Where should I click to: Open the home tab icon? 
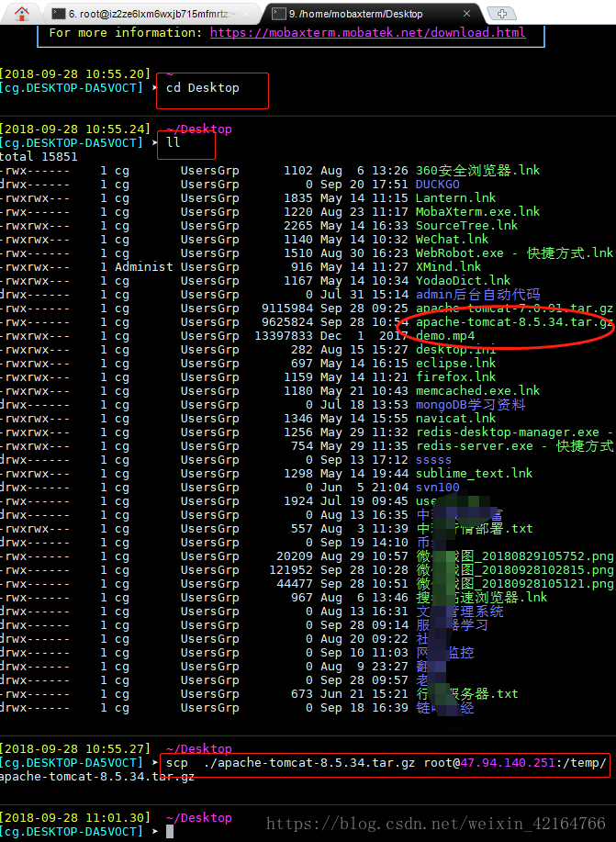coord(21,13)
